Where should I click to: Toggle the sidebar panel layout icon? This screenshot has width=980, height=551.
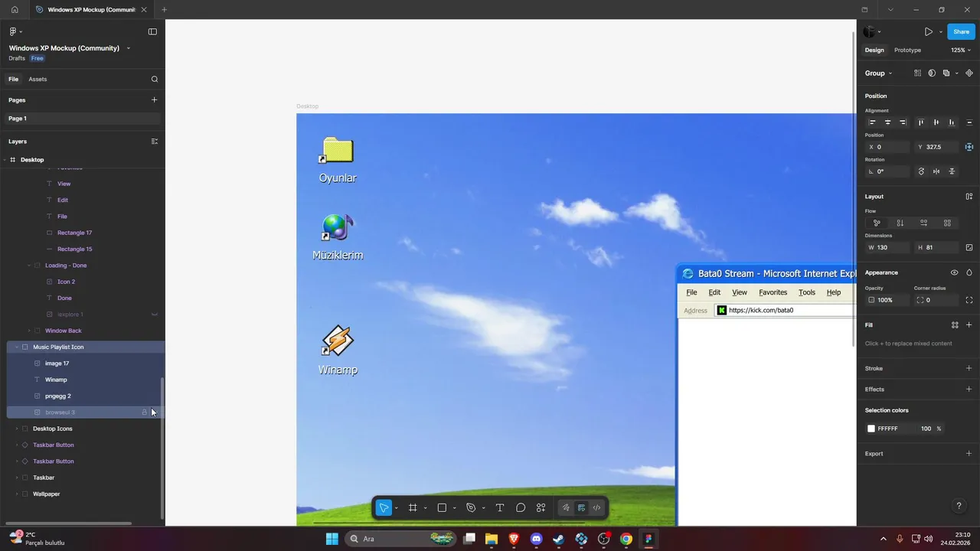[152, 31]
